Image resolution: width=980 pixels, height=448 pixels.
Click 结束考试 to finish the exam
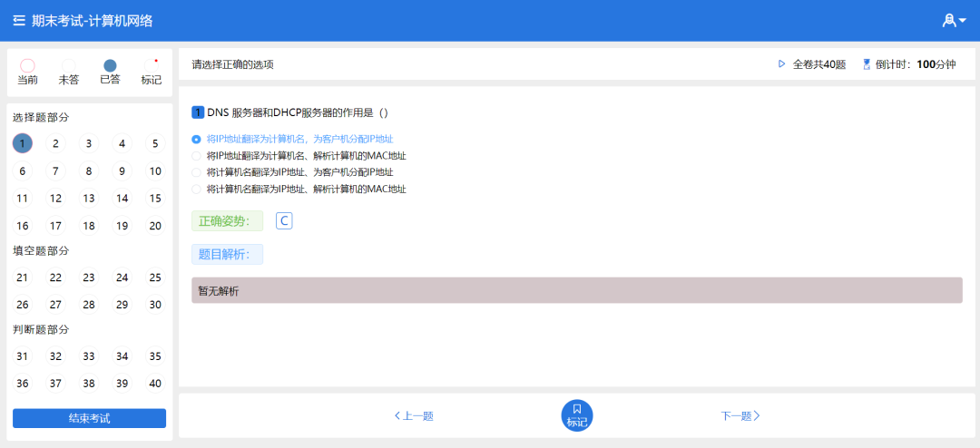click(89, 419)
